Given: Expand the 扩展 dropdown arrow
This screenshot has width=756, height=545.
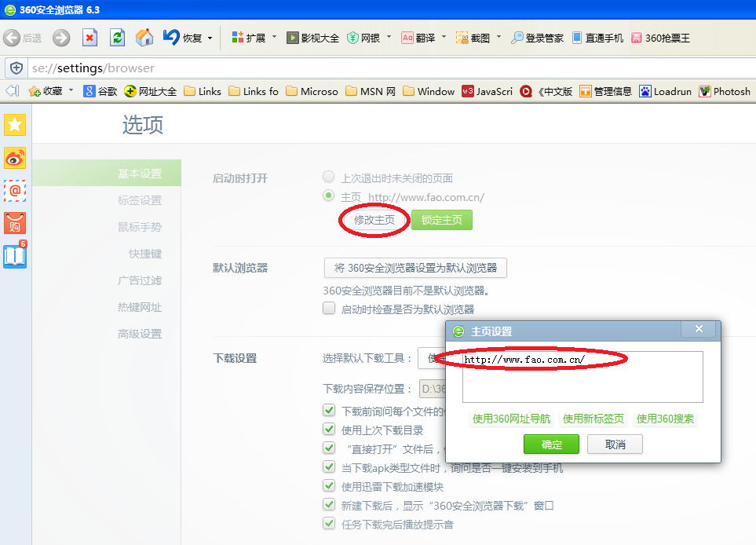Looking at the screenshot, I should (274, 37).
